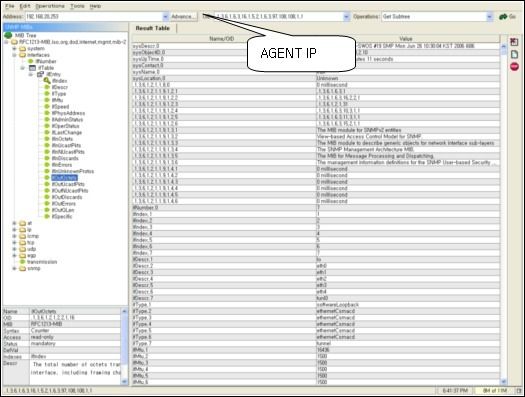Image resolution: width=525 pixels, height=397 pixels.
Task: Click the Go button
Action: pyautogui.click(x=508, y=16)
